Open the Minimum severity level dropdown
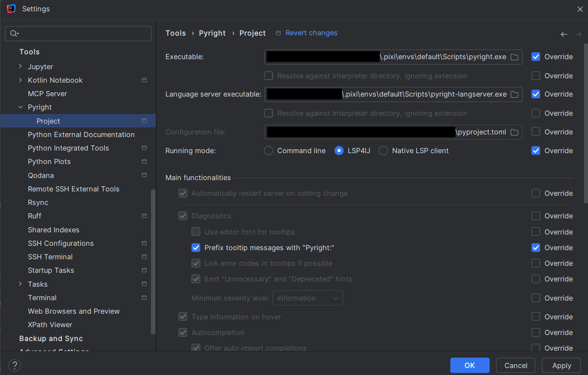588x375 pixels. (308, 298)
